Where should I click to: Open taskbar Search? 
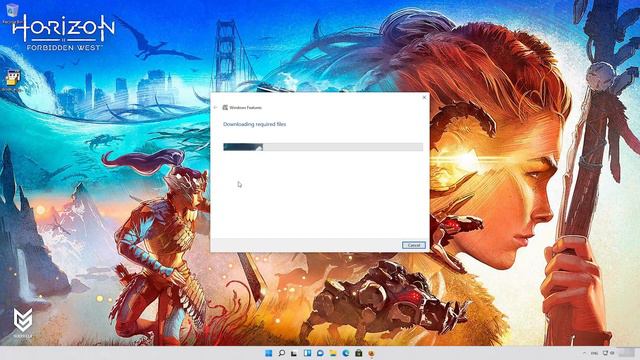tap(281, 353)
